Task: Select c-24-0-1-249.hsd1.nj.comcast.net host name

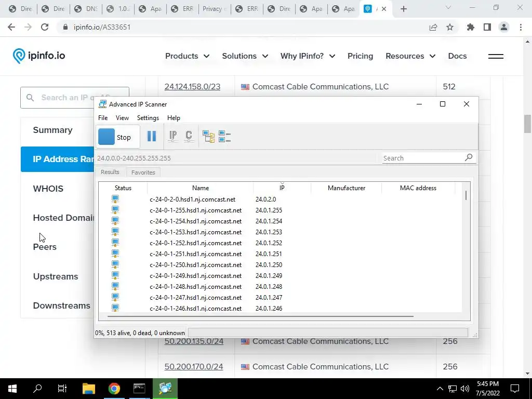Action: click(196, 275)
